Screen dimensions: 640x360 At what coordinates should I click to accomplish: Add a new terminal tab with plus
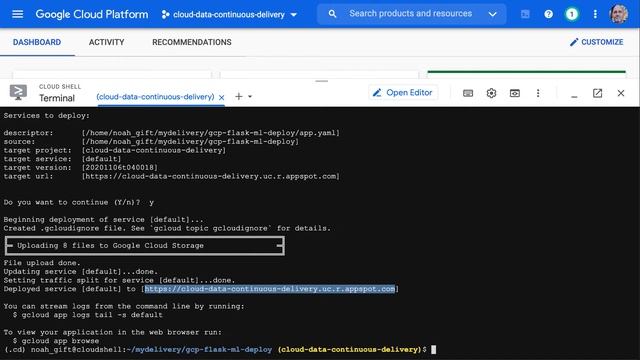tap(239, 96)
